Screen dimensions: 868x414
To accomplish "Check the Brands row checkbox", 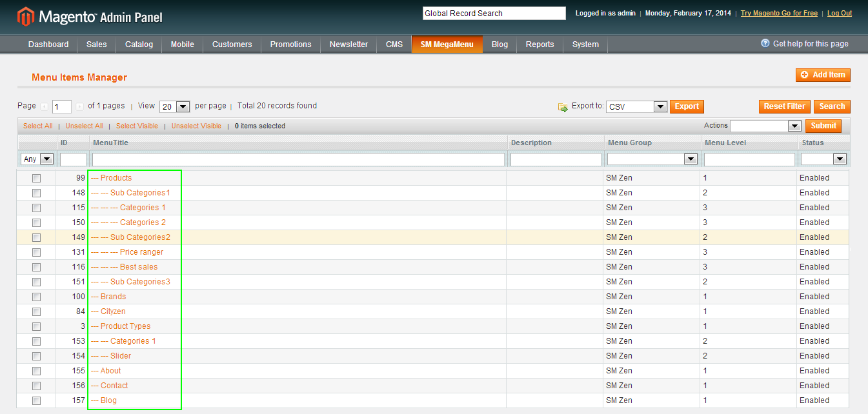I will pos(36,297).
